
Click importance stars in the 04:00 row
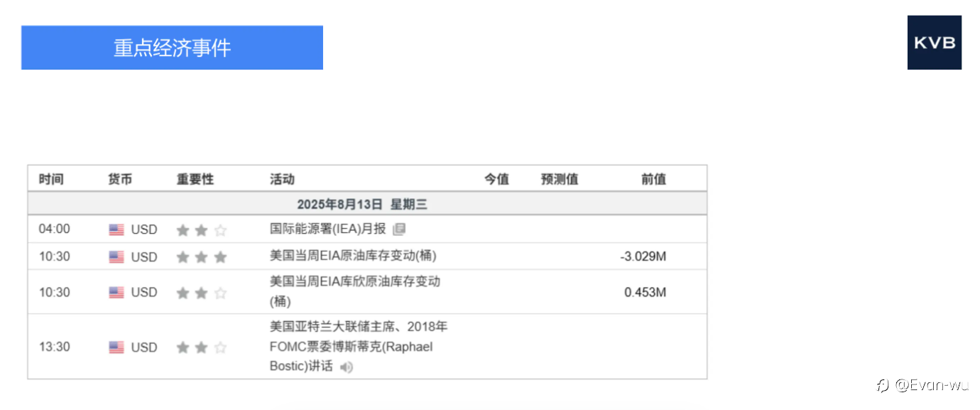pyautogui.click(x=202, y=230)
